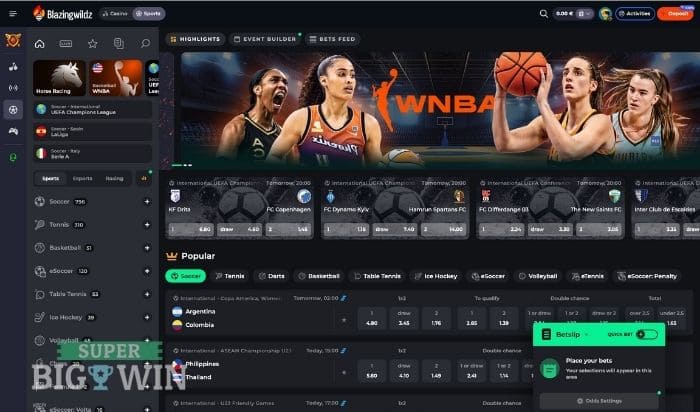This screenshot has height=412, width=700.
Task: Filter popular by Ice Hockey
Action: point(436,276)
